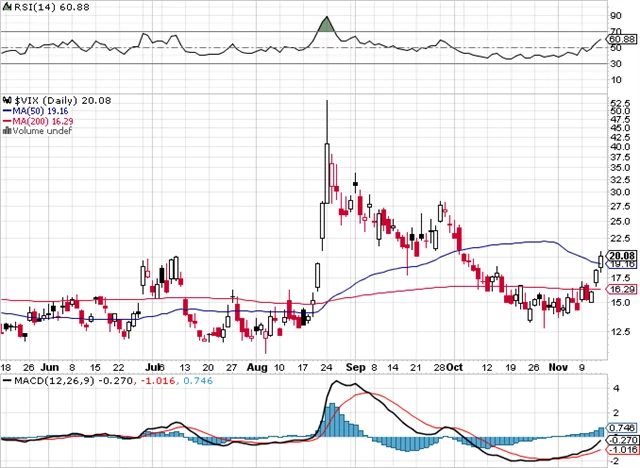The width and height of the screenshot is (640, 468).
Task: Click the 60.88 RSI value tag on right axis
Action: [x=622, y=40]
